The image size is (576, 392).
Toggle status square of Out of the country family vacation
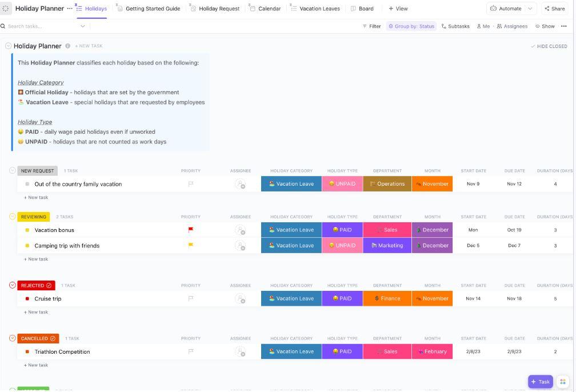[27, 184]
